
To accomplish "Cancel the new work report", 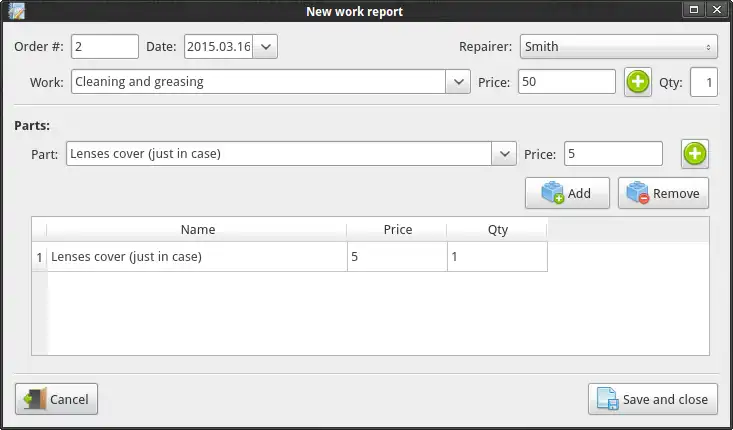I will (57, 399).
